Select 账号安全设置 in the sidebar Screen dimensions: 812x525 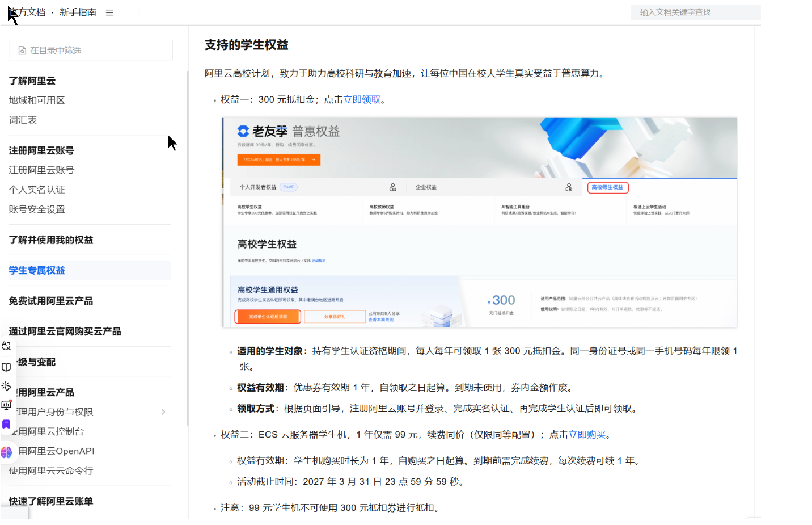[37, 209]
